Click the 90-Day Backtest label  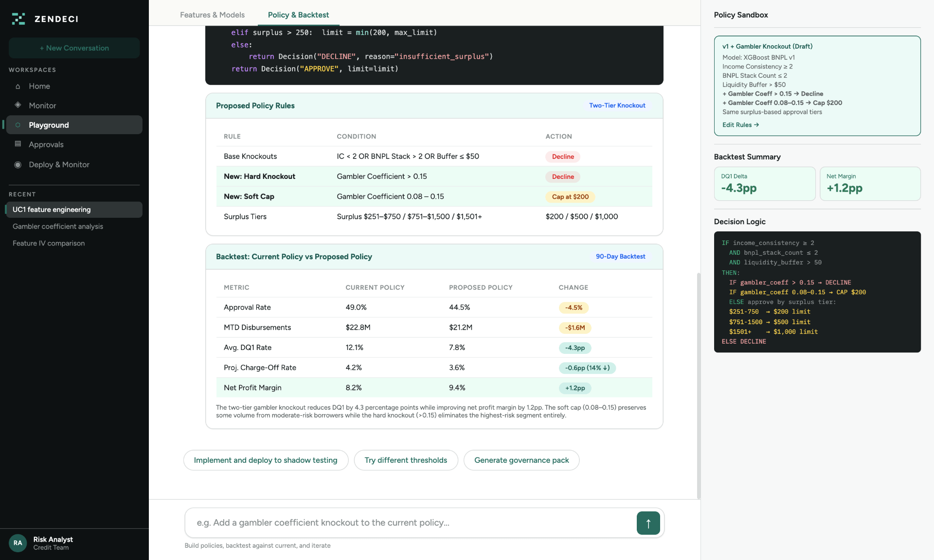(620, 257)
